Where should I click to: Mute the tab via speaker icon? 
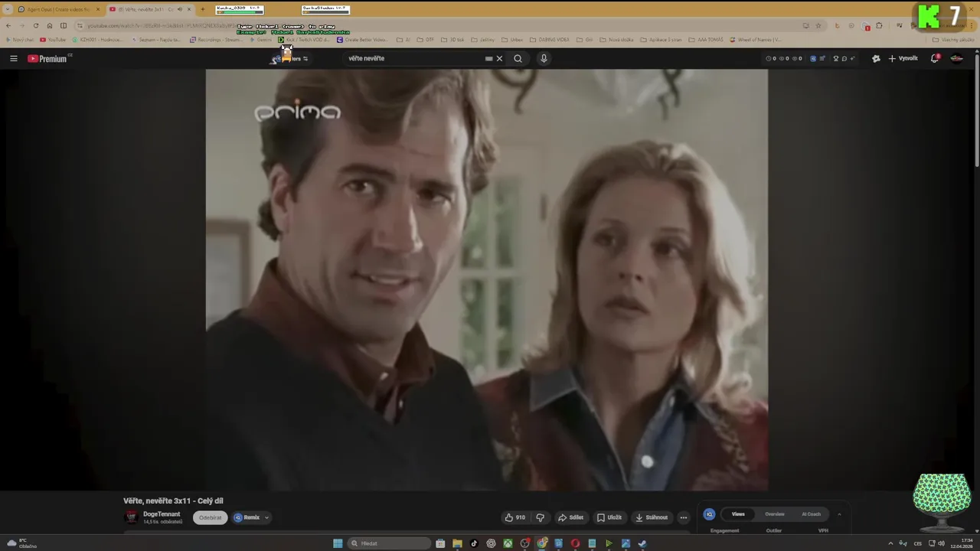(x=180, y=9)
